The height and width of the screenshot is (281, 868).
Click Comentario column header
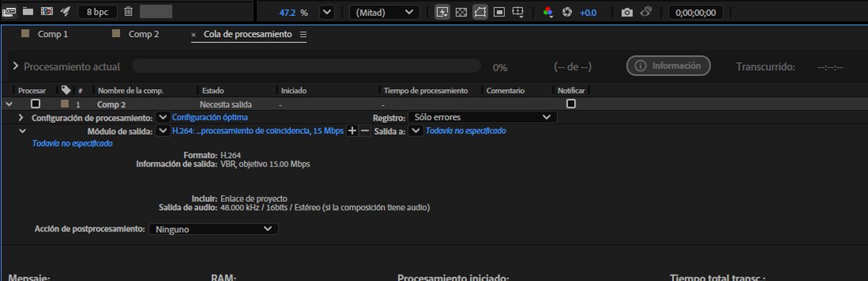point(506,91)
